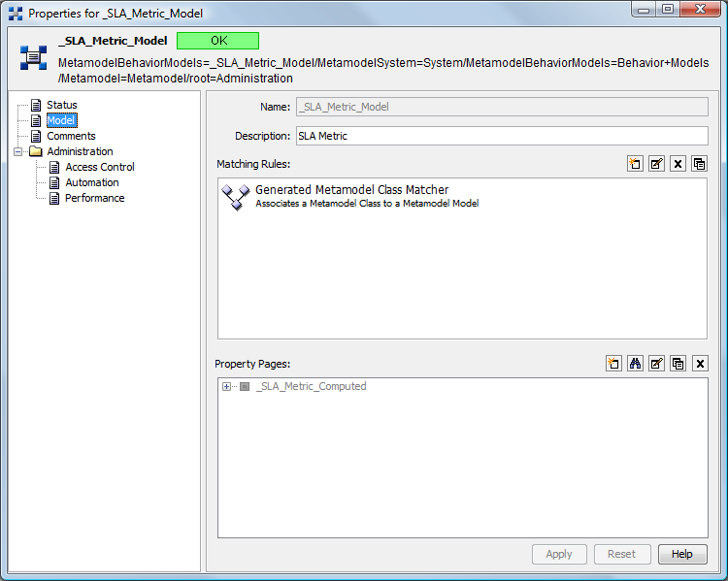Expand the _SLA_Metric_Computed property page node
Screen dimensions: 728x581
pos(226,386)
